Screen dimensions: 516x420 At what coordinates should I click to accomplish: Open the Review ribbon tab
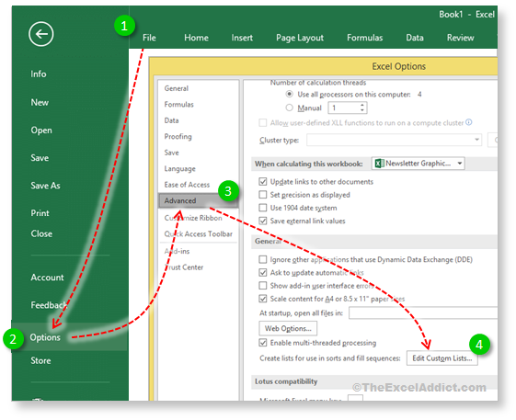pos(461,38)
